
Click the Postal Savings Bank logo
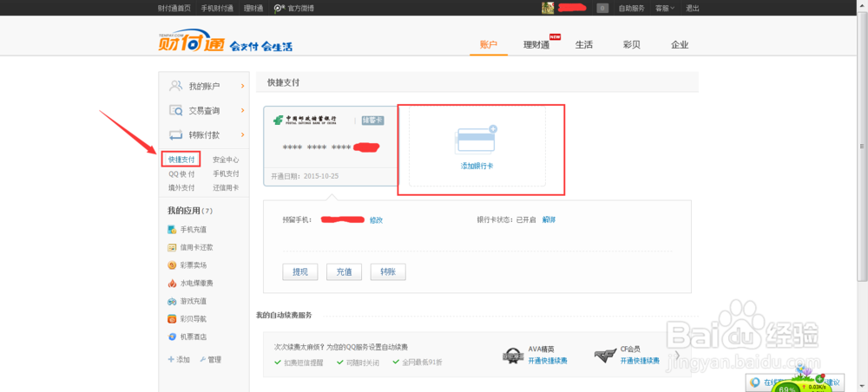click(306, 120)
